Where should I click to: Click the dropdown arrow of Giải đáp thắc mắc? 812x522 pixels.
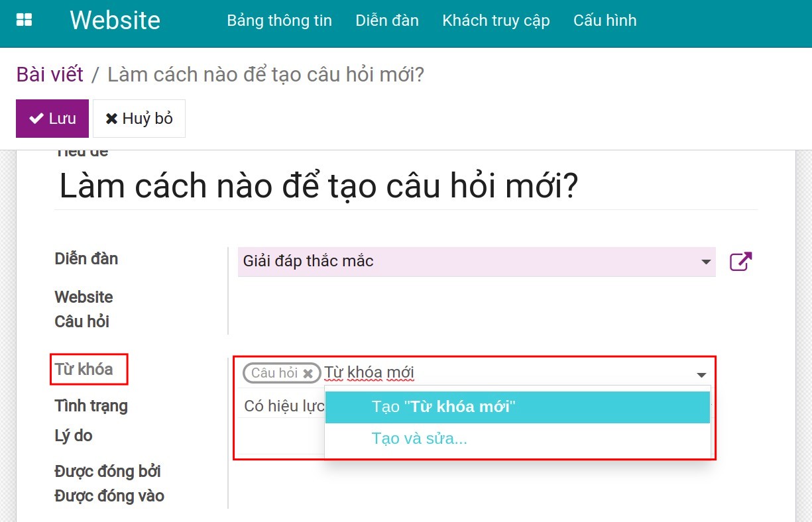pyautogui.click(x=705, y=261)
